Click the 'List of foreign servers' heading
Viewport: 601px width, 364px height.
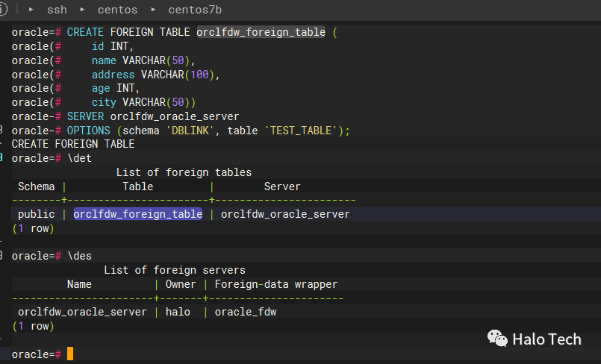[175, 270]
